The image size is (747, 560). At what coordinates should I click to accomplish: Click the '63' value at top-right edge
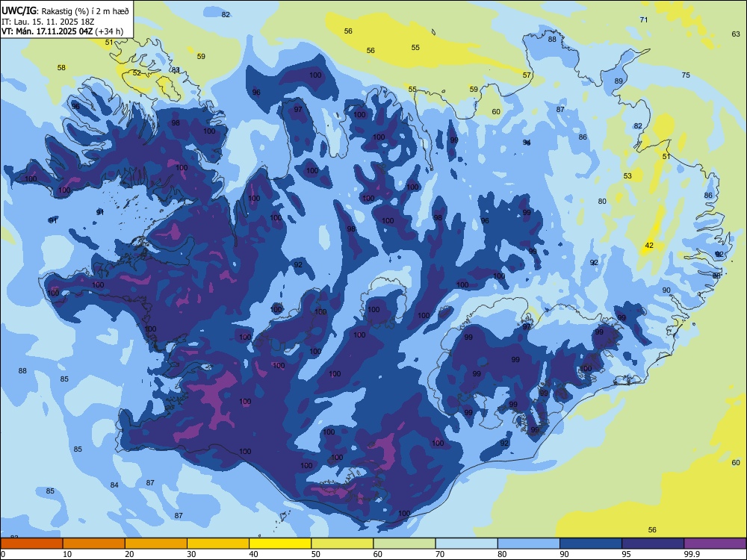736,34
